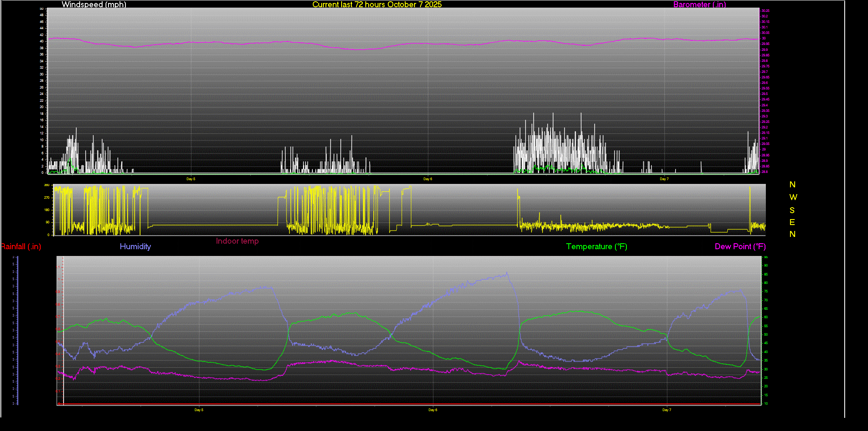Click the Temperature (°F) legend label
Screen dimensions: 868x431
point(596,247)
